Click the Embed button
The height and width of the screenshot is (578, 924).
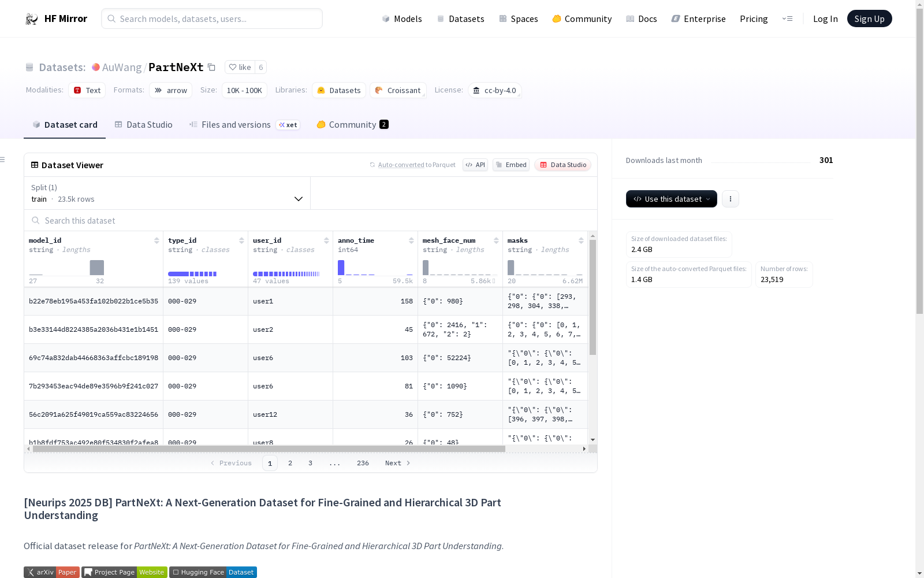pos(511,165)
